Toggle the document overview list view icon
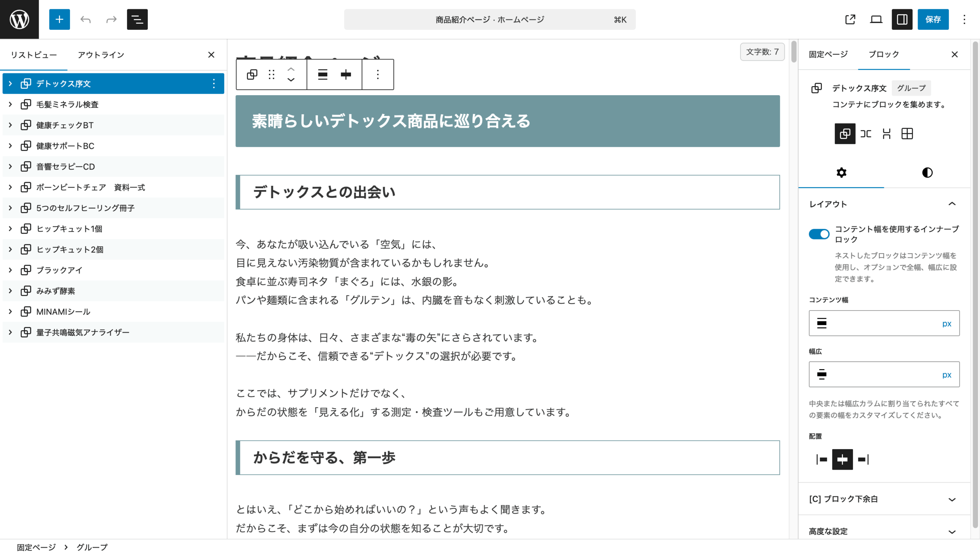Viewport: 980px width, 555px height. tap(137, 19)
